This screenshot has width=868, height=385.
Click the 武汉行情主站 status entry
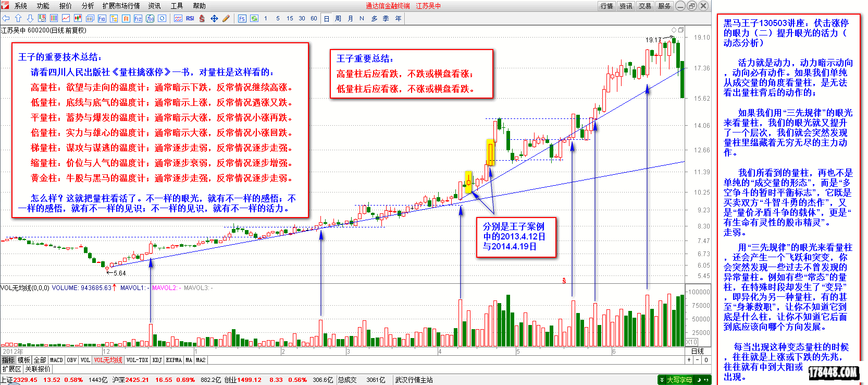pyautogui.click(x=414, y=380)
